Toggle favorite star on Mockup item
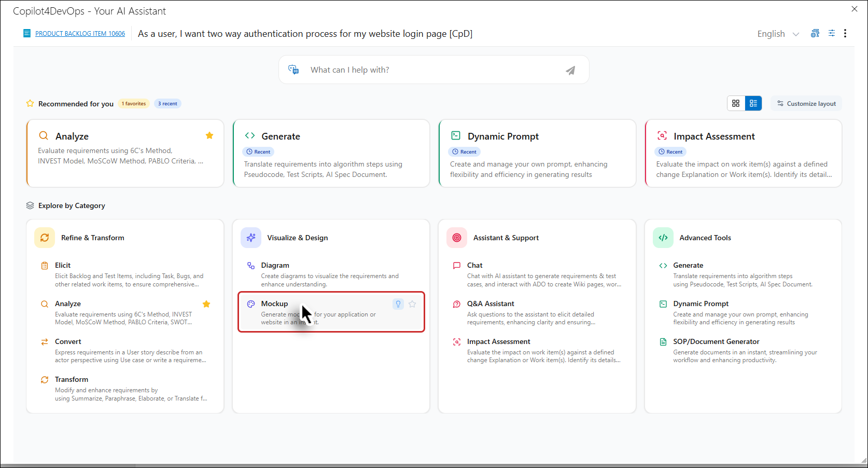The width and height of the screenshot is (868, 468). [412, 304]
